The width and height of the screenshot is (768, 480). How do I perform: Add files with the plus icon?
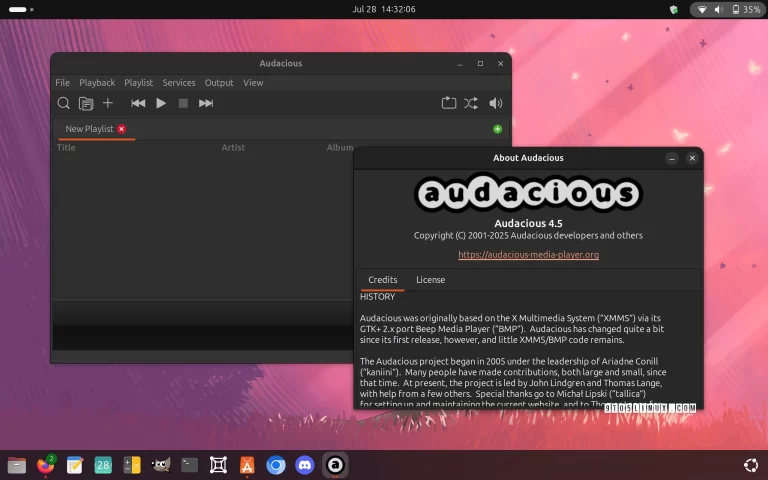point(108,103)
